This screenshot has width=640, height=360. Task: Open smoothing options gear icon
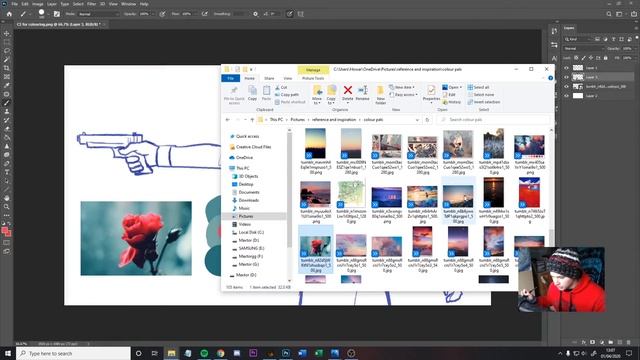click(256, 14)
